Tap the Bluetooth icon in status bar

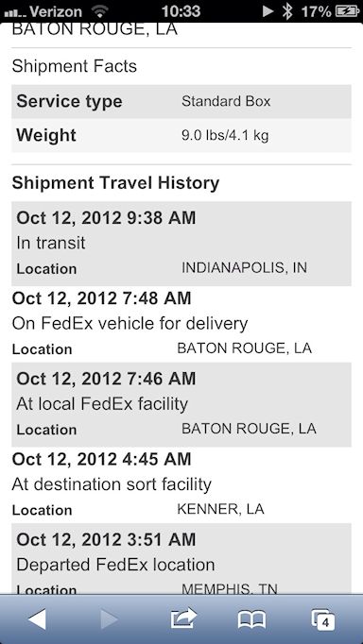pos(287,11)
